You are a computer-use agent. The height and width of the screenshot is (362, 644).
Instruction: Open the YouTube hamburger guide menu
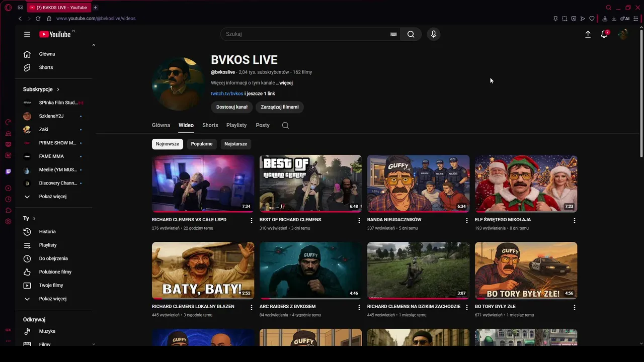(27, 34)
